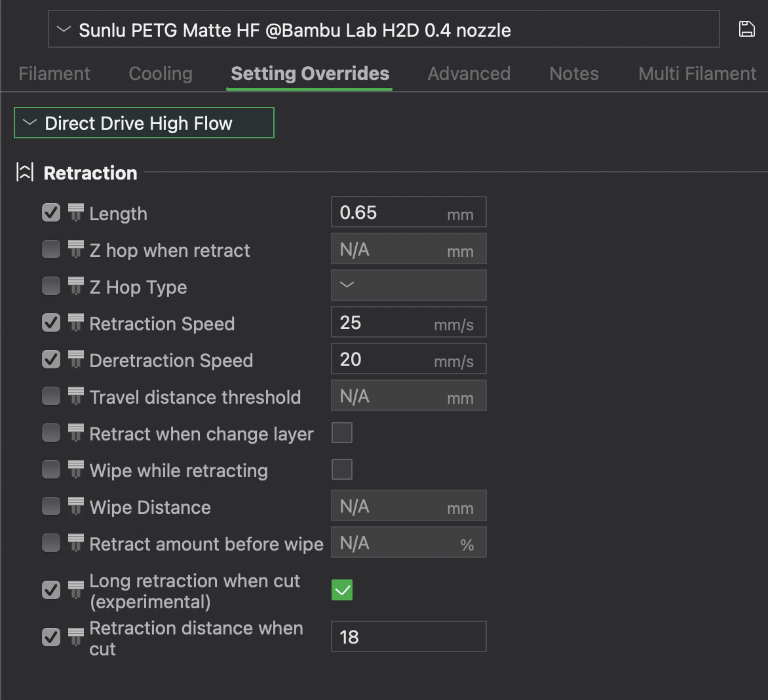Click the Z hop when retract N/A field
Image resolution: width=768 pixels, height=700 pixels.
coord(408,249)
